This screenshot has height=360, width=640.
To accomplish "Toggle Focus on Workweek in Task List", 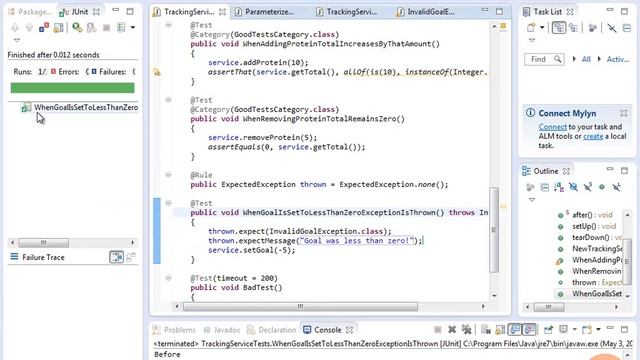I will [x=592, y=27].
